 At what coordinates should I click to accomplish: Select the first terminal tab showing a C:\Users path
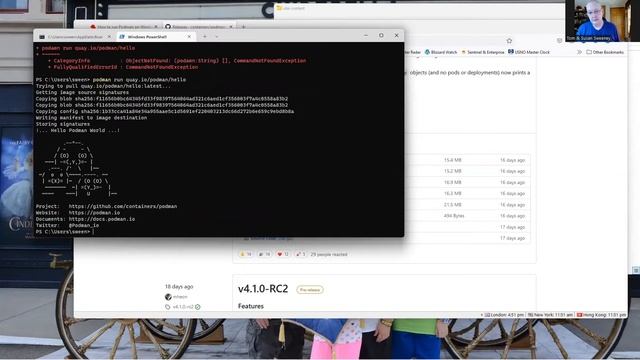[76, 37]
